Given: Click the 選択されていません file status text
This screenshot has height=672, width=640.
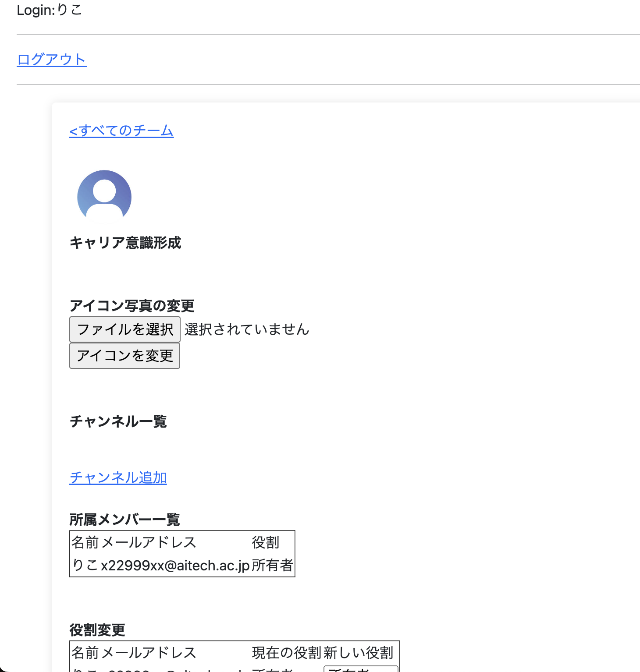Looking at the screenshot, I should (x=247, y=329).
